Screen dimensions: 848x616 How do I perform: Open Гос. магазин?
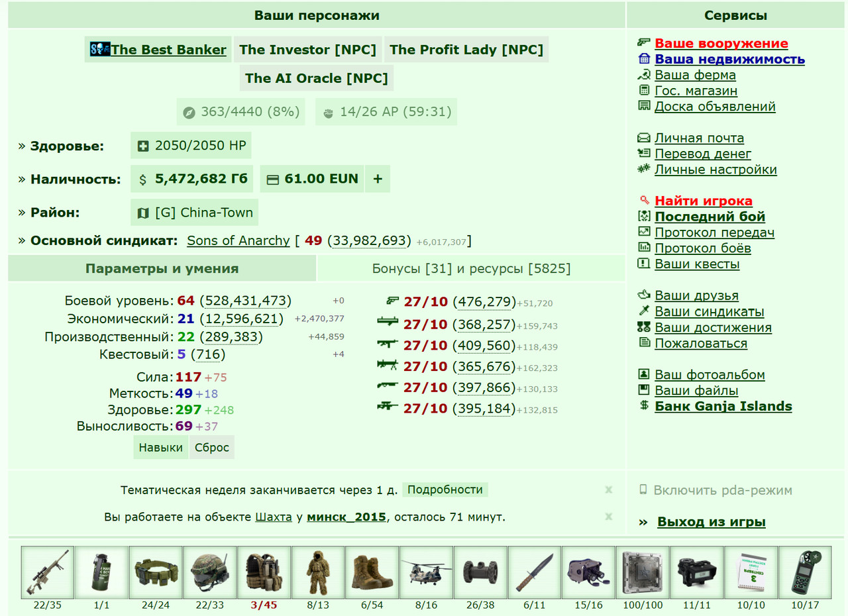[x=696, y=91]
